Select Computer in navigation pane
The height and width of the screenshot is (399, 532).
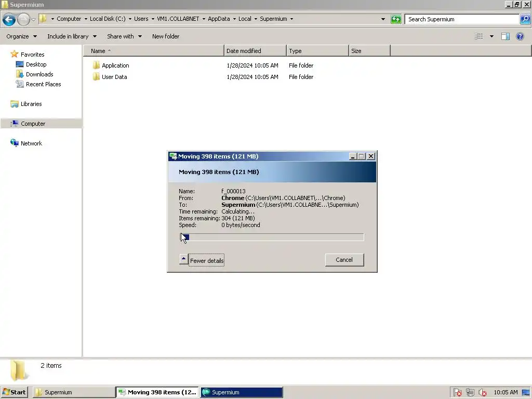click(x=33, y=124)
